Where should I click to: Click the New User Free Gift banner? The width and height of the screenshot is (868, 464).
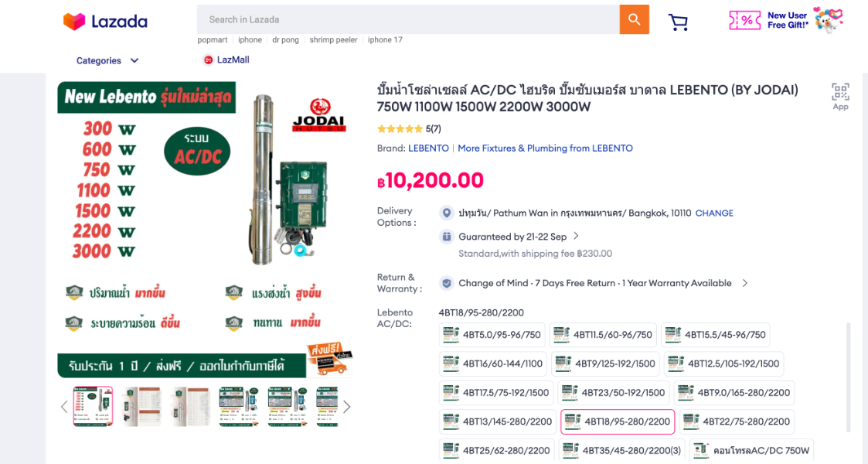click(x=785, y=20)
